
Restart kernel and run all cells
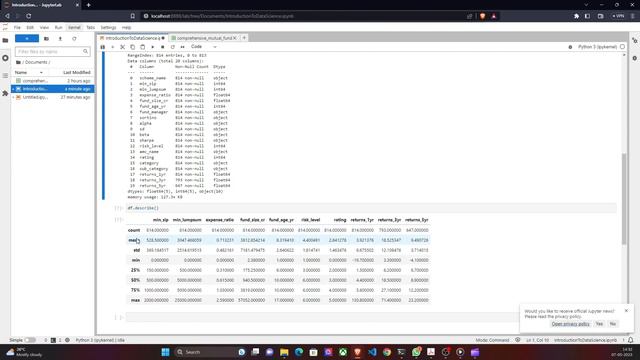[x=182, y=47]
